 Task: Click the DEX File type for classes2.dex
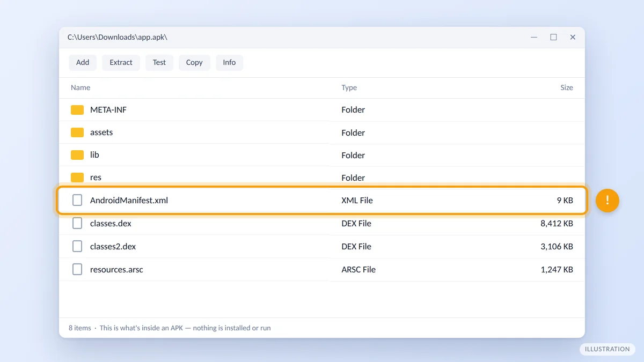click(356, 246)
